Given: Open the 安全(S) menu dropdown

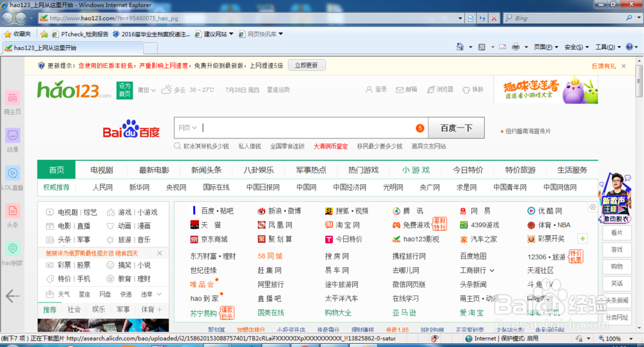Looking at the screenshot, I should click(576, 47).
